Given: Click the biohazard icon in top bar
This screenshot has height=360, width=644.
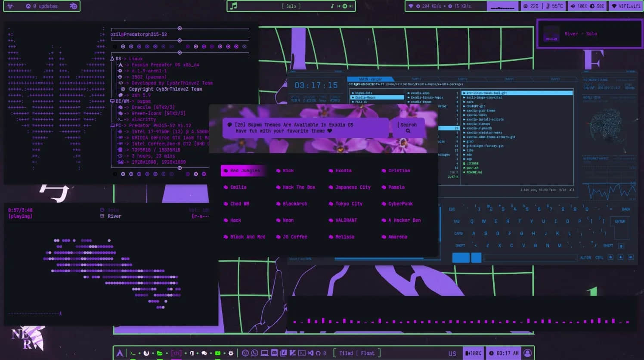Looking at the screenshot, I should [10, 6].
